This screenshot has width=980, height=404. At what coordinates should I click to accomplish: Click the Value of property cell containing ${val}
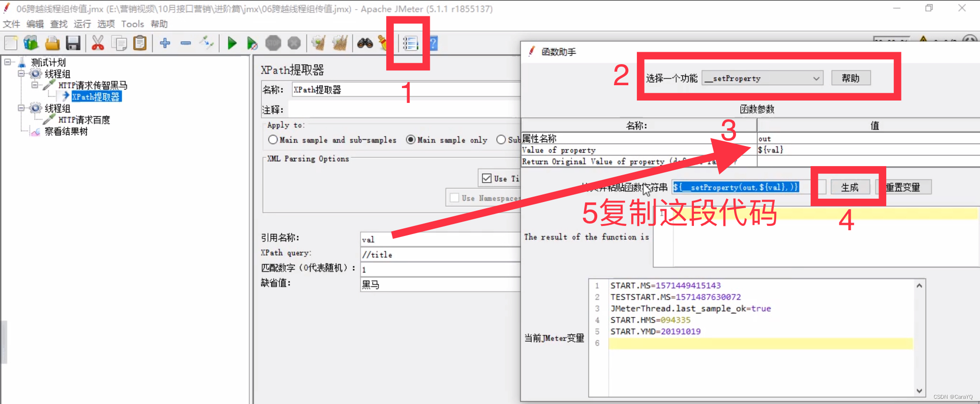868,150
